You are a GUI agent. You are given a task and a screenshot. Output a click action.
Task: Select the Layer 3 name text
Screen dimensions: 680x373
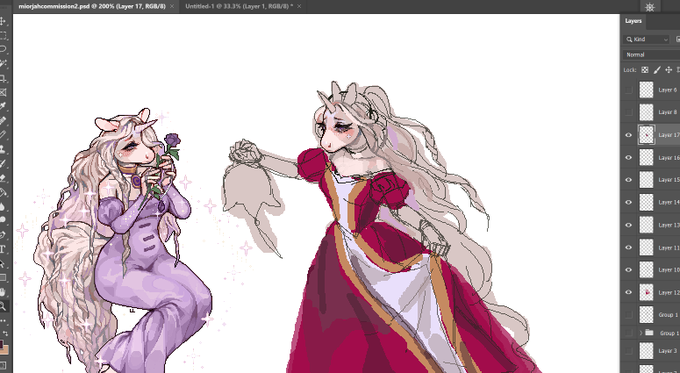tap(667, 350)
